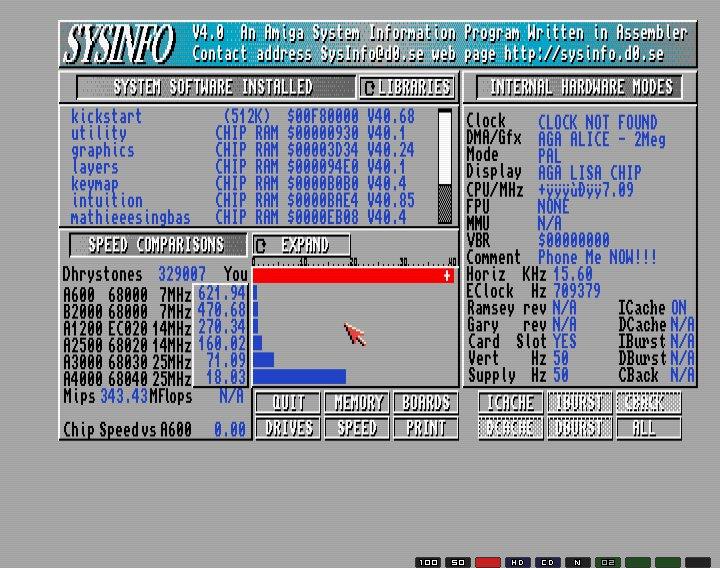
Task: Select the keymap library row
Action: pyautogui.click(x=243, y=184)
